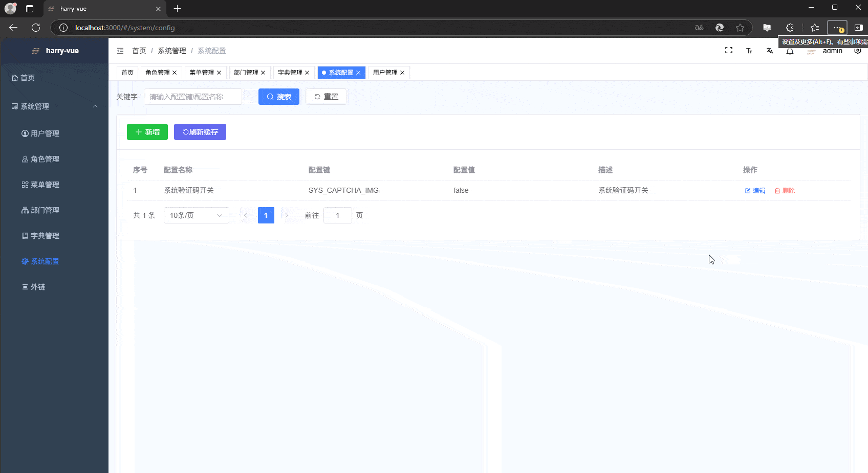This screenshot has width=868, height=473.
Task: Open 首页 in sidebar
Action: [54, 78]
